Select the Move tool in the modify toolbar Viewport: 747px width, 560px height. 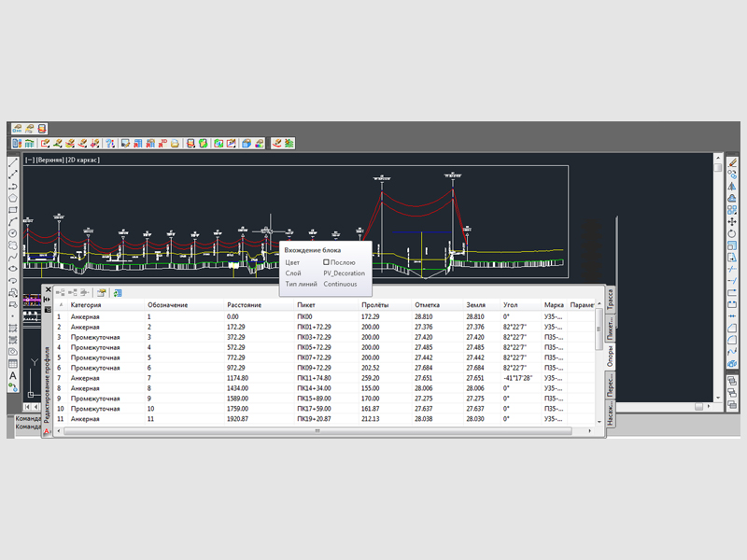pyautogui.click(x=733, y=222)
